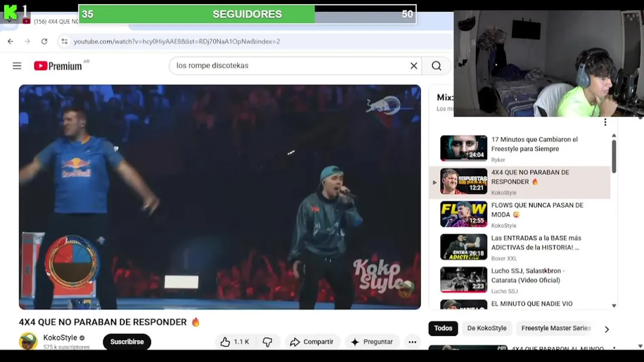Click the magnifier search button
The image size is (644, 362).
click(x=436, y=66)
